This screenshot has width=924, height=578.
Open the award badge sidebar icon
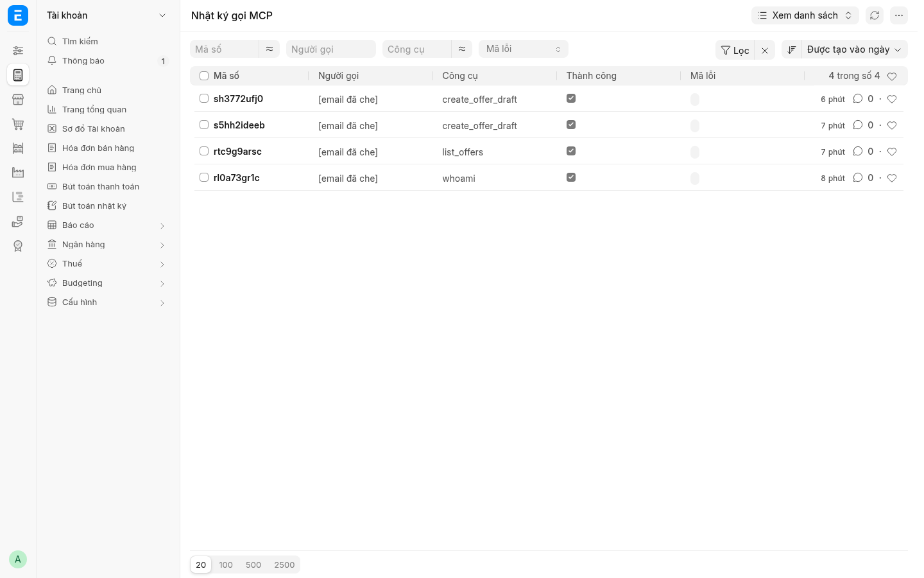pyautogui.click(x=18, y=246)
